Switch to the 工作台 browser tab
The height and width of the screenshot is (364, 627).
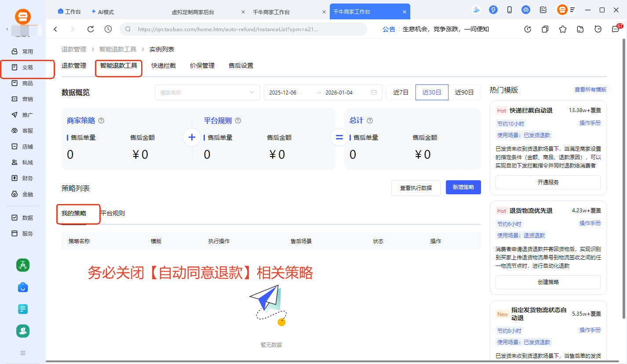coord(69,12)
